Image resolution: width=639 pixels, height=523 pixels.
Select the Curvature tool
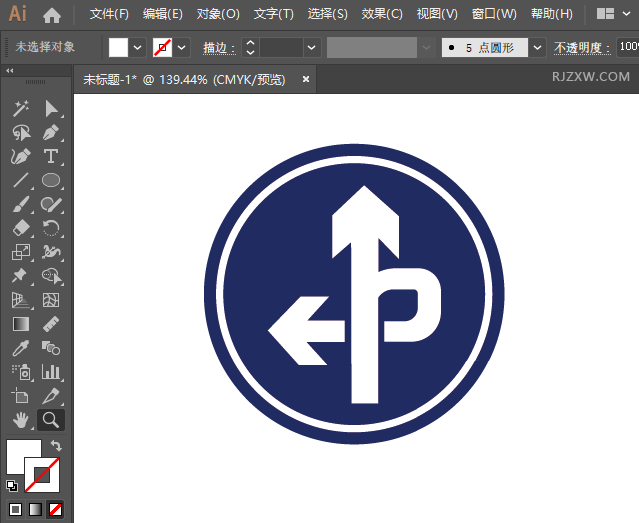pos(20,157)
